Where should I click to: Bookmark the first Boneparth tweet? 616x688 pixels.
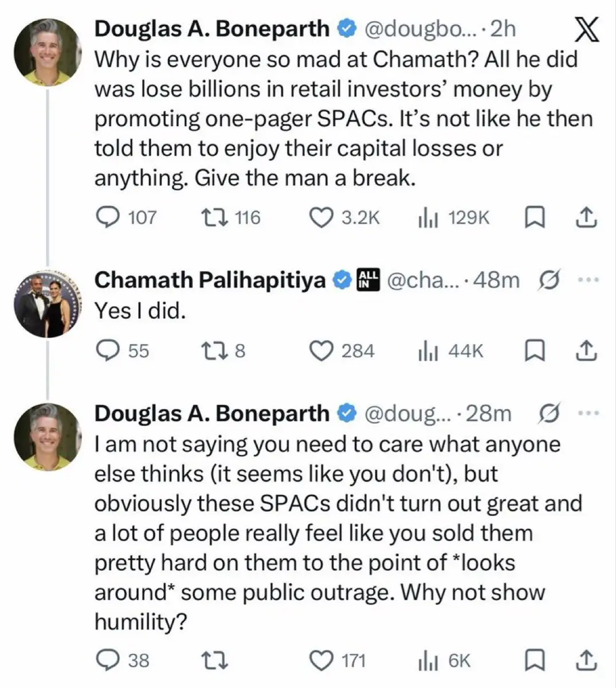tap(534, 217)
